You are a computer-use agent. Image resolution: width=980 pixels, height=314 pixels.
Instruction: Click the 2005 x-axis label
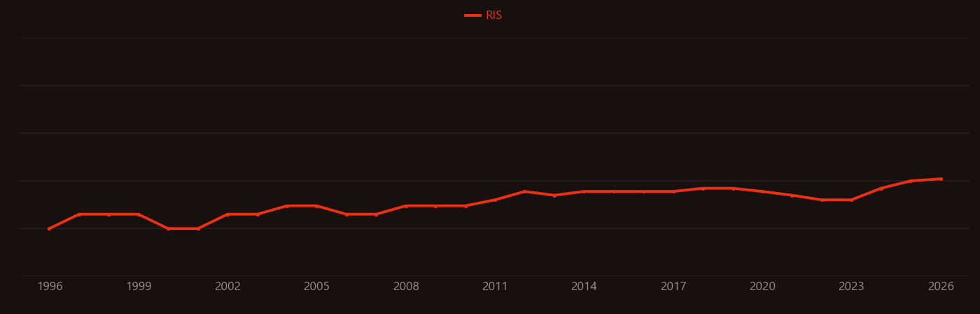pos(316,287)
